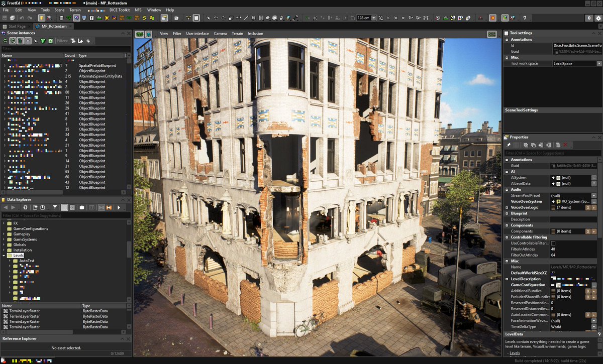Expand the AutoTest folder tree node

pyautogui.click(x=10, y=261)
